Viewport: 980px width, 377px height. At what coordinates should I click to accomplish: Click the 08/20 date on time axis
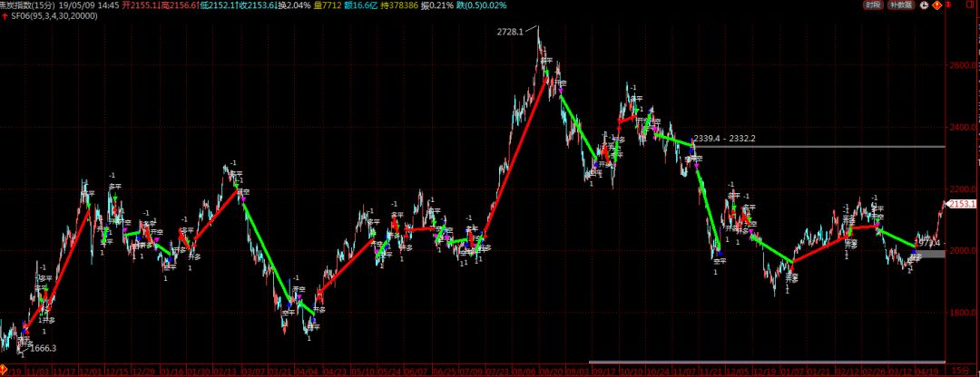pyautogui.click(x=550, y=372)
